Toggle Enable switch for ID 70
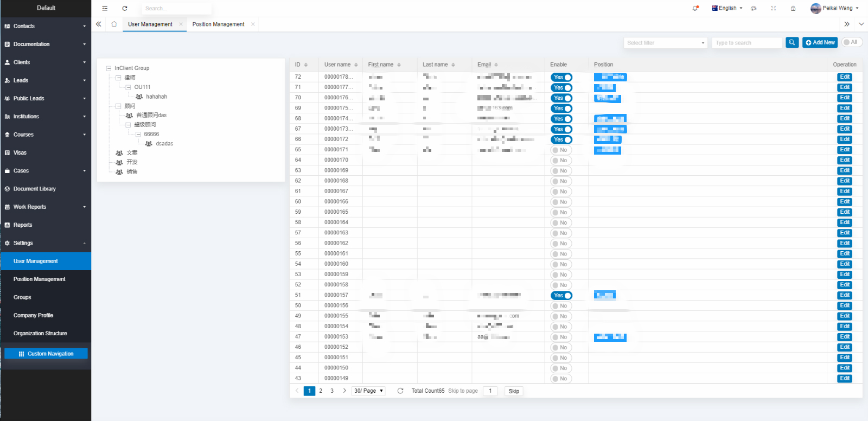This screenshot has width=868, height=421. pyautogui.click(x=561, y=98)
